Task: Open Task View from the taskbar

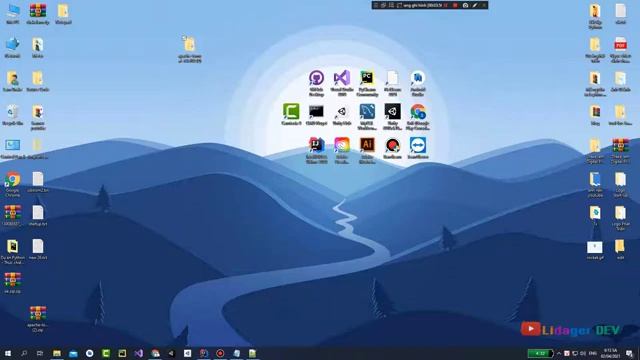Action: 40,353
